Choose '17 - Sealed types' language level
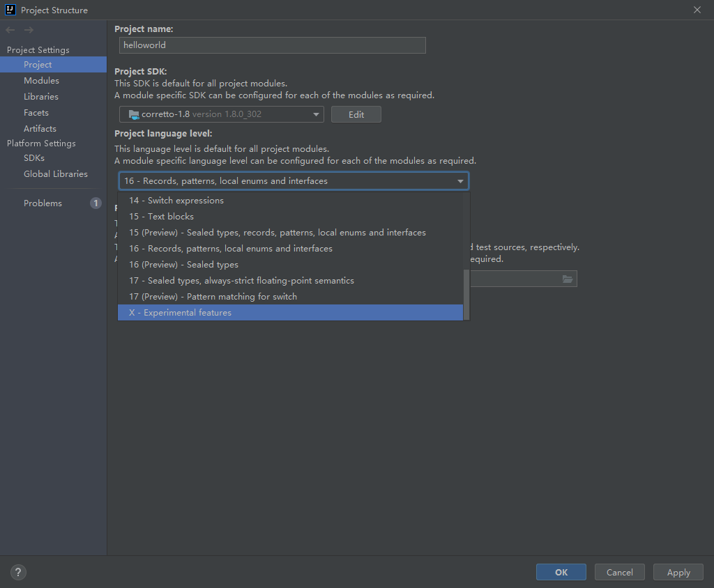Screen dimensions: 714x588 241,281
